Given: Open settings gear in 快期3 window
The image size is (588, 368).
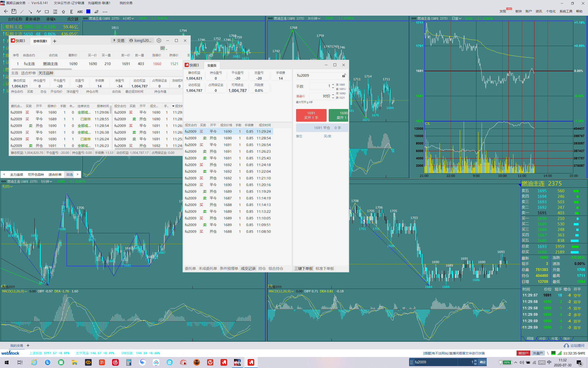Looking at the screenshot, I should [x=159, y=40].
